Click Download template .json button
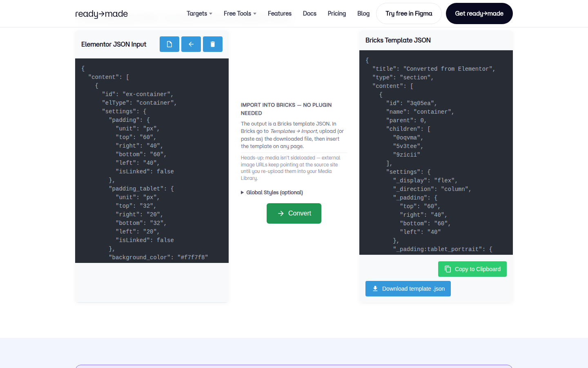The width and height of the screenshot is (588, 368). pos(408,289)
